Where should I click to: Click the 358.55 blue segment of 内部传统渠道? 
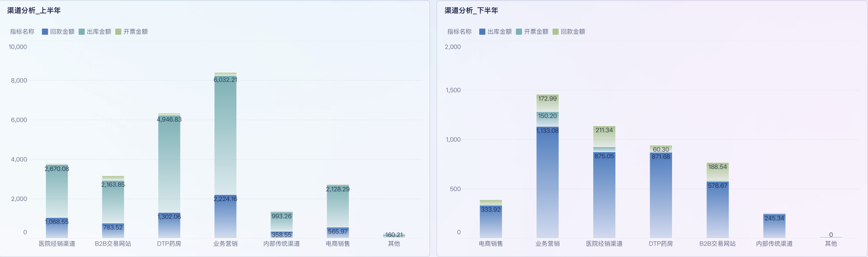(281, 235)
